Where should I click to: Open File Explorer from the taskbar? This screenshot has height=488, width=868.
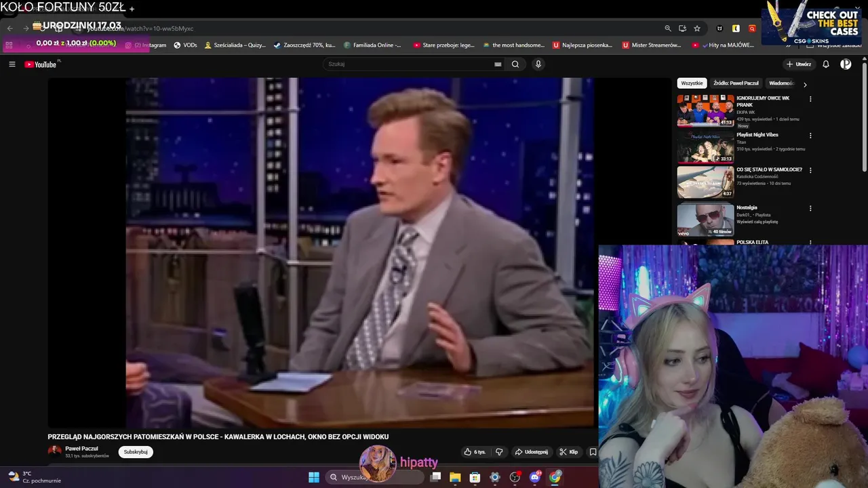click(455, 477)
